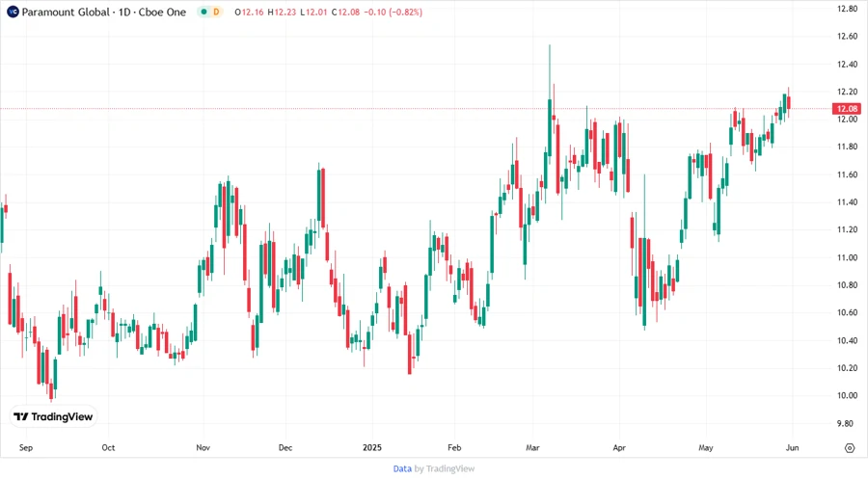Click the TradingView logo badge

(x=53, y=417)
